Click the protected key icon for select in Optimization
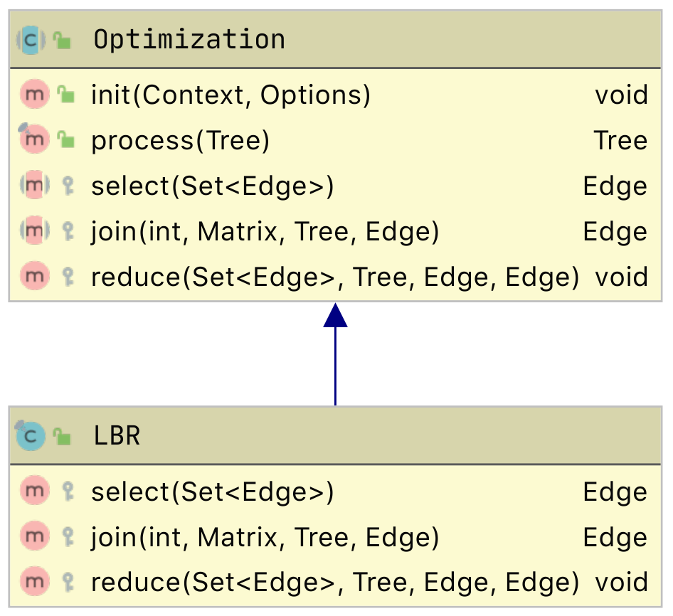 point(68,186)
